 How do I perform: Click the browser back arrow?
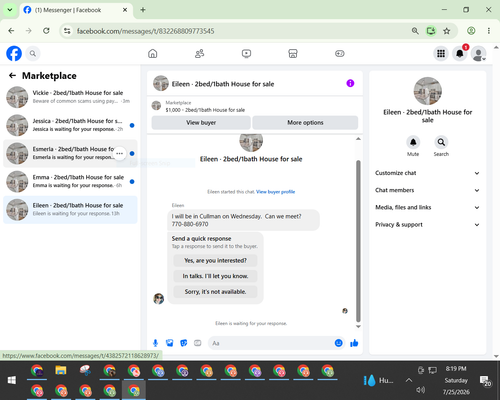click(11, 31)
